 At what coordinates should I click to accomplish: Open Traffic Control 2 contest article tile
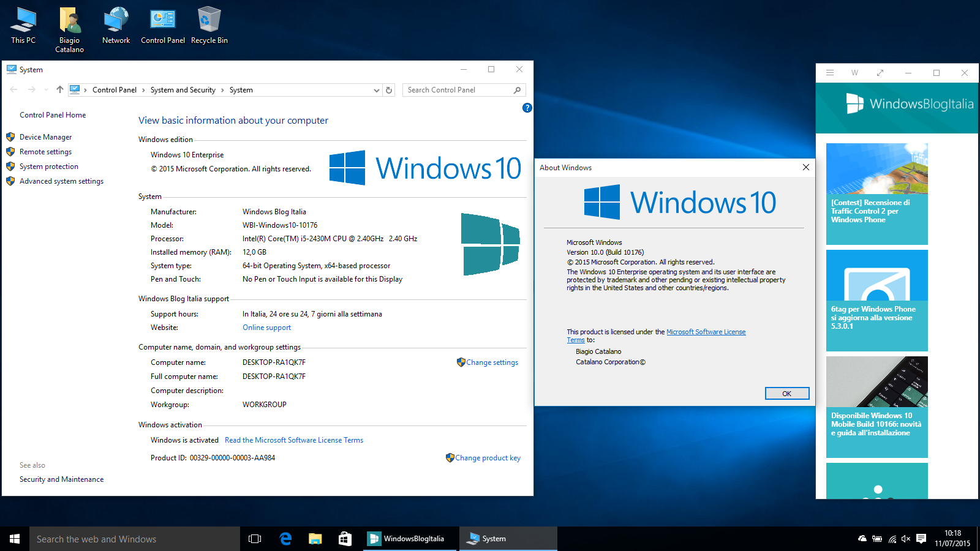tap(877, 194)
